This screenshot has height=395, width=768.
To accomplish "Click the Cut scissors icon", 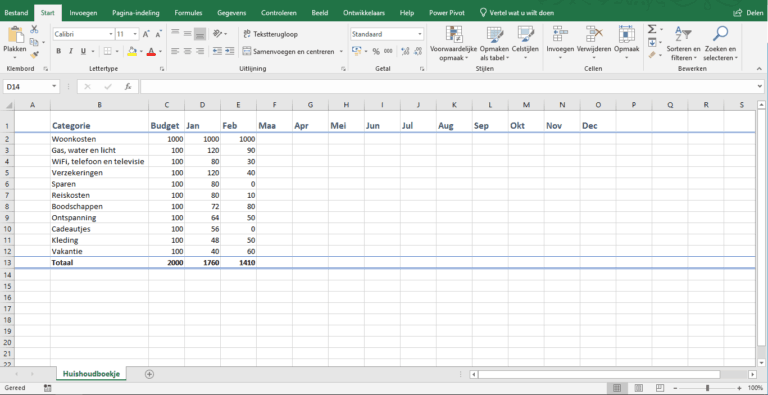I will (x=34, y=29).
